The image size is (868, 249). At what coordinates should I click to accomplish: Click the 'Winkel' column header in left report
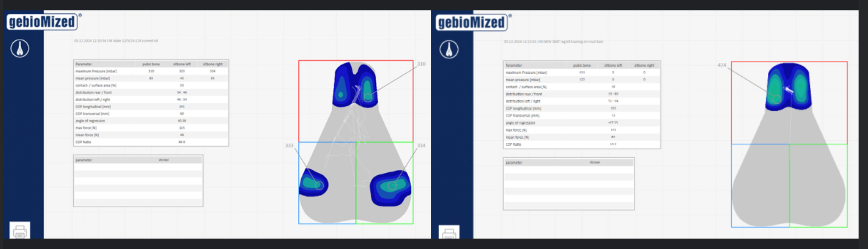(x=163, y=160)
